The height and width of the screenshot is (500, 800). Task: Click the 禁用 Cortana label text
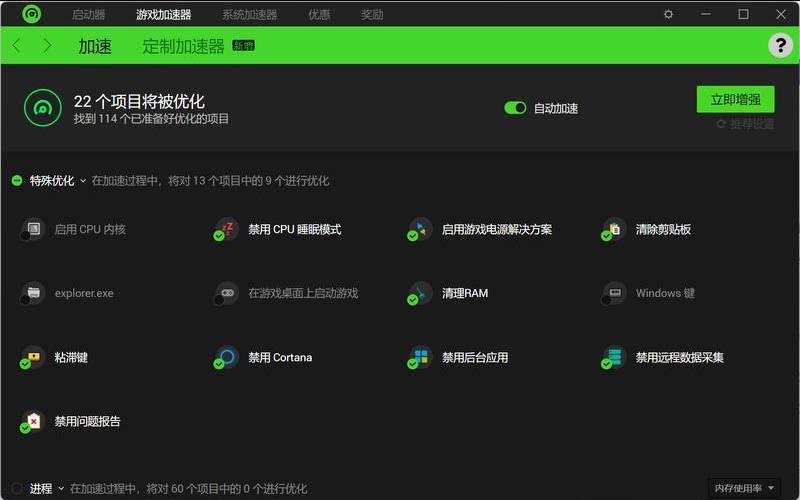280,357
